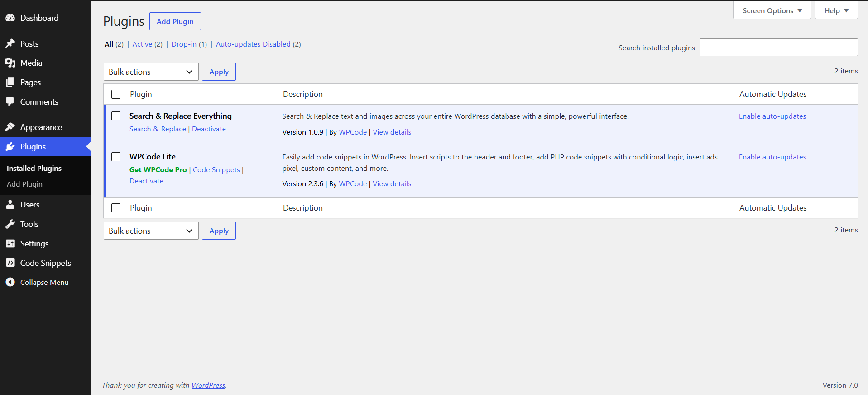This screenshot has width=868, height=395.
Task: Click the Add Plugin button beside title
Action: (175, 21)
